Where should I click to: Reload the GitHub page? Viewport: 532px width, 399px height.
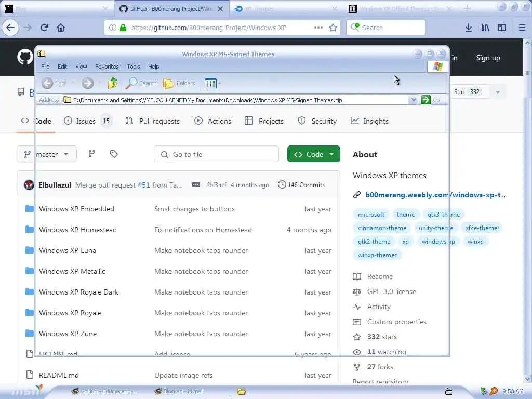click(x=44, y=28)
